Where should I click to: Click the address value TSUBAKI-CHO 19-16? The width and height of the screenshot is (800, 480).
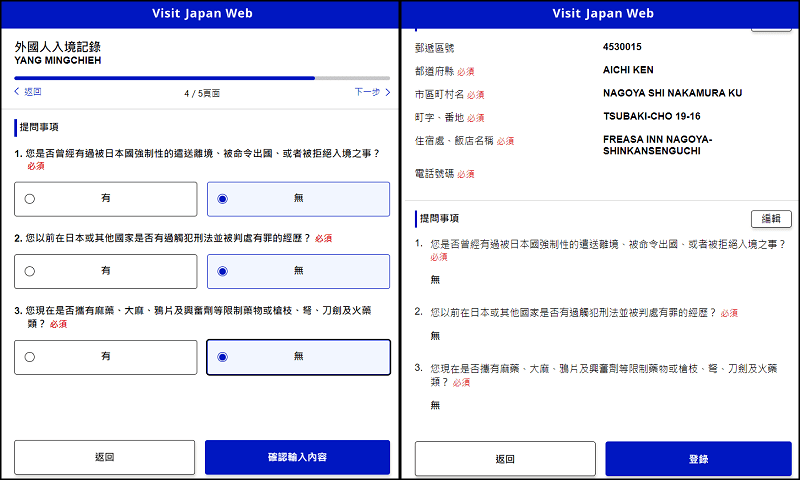click(652, 116)
